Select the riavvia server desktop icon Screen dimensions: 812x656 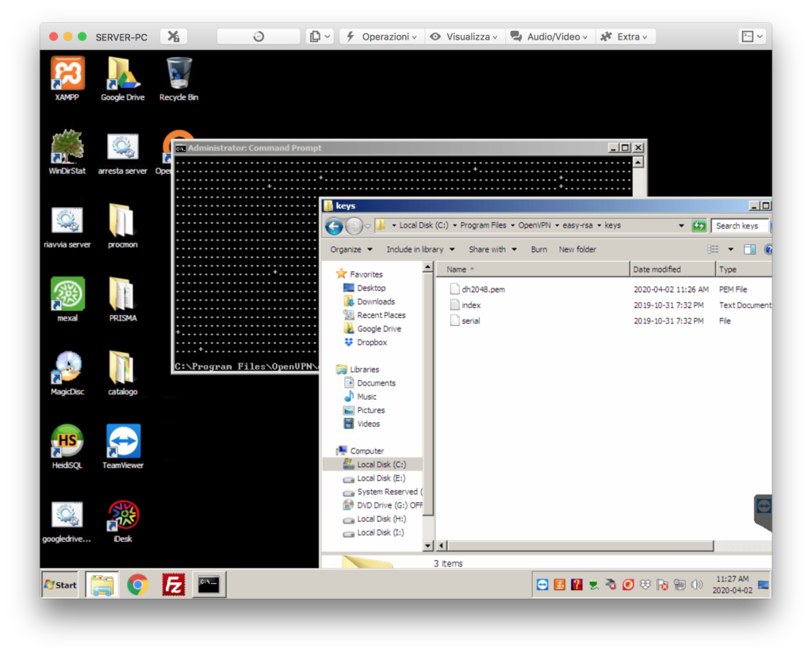(x=67, y=226)
